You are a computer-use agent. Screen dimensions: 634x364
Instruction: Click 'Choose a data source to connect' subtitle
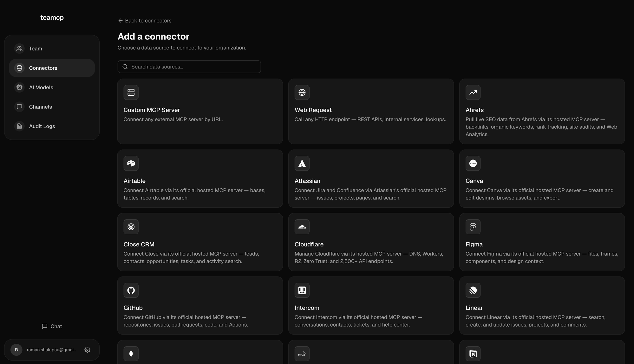click(182, 48)
